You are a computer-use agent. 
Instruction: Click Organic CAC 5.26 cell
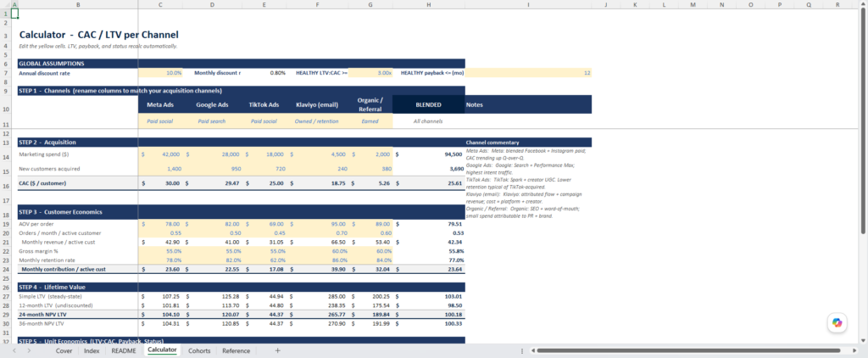[x=370, y=183]
